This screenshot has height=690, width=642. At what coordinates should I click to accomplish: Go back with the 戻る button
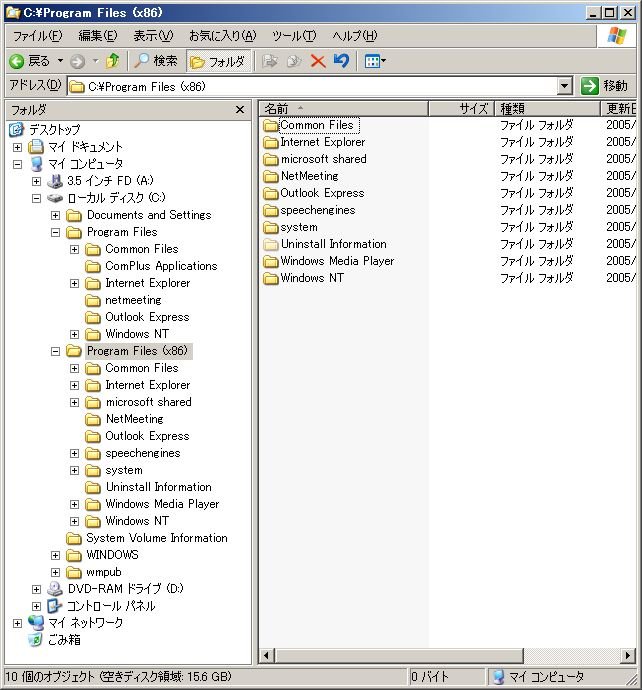[29, 61]
